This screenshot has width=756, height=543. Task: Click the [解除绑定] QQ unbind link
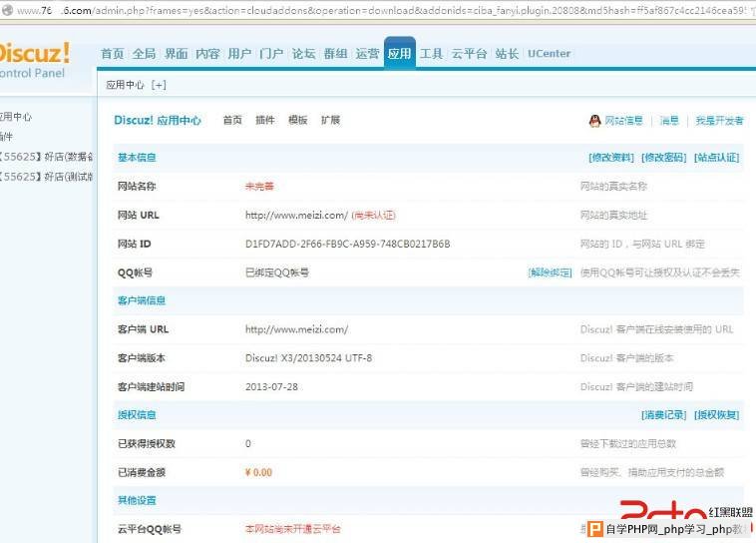point(551,272)
